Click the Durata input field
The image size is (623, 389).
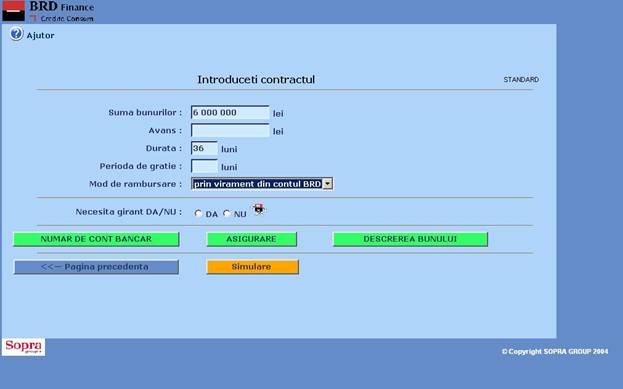pos(204,149)
